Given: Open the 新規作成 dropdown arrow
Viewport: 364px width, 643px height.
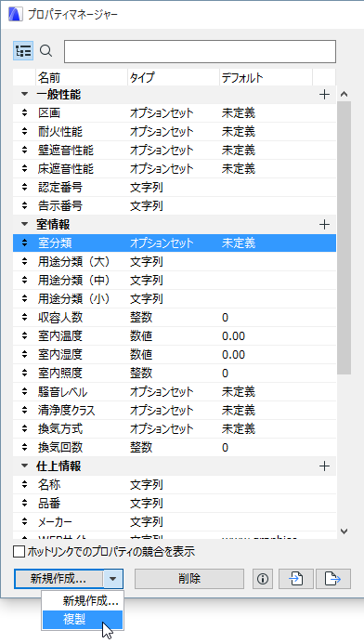Looking at the screenshot, I should (113, 579).
